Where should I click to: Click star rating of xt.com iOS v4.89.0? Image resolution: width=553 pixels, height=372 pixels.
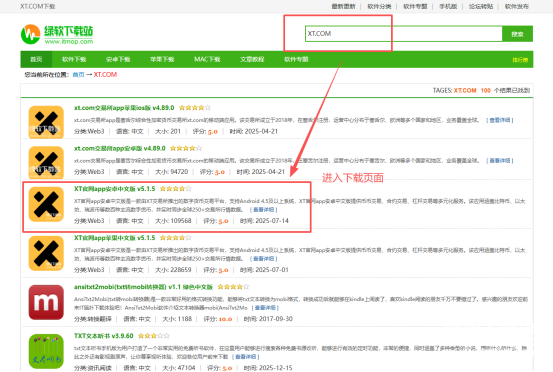[x=195, y=108]
